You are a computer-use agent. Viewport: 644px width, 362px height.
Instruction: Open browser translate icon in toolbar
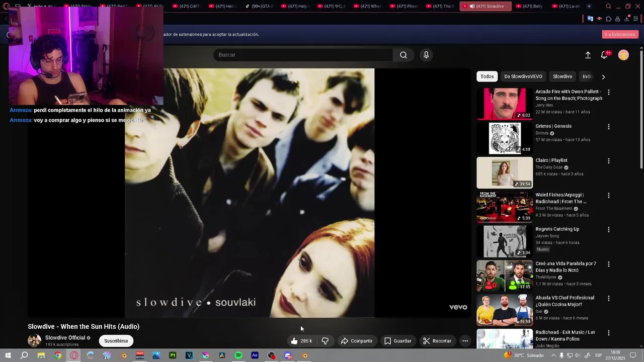(x=590, y=19)
